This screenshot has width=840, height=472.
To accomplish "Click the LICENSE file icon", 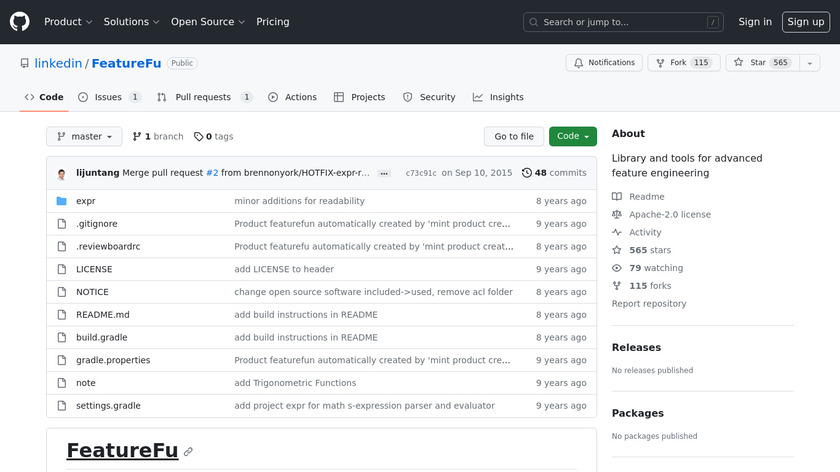I will 62,269.
